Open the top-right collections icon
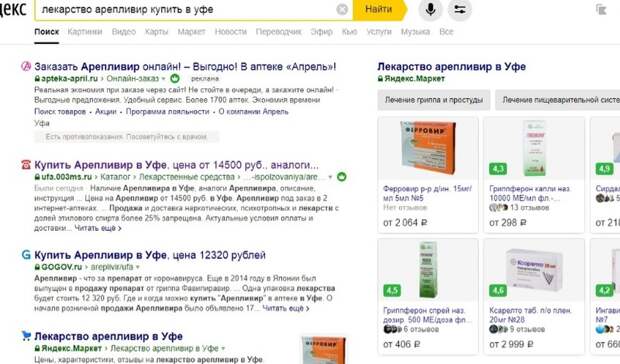Image resolution: width=620 pixels, height=364 pixels. click(601, 9)
